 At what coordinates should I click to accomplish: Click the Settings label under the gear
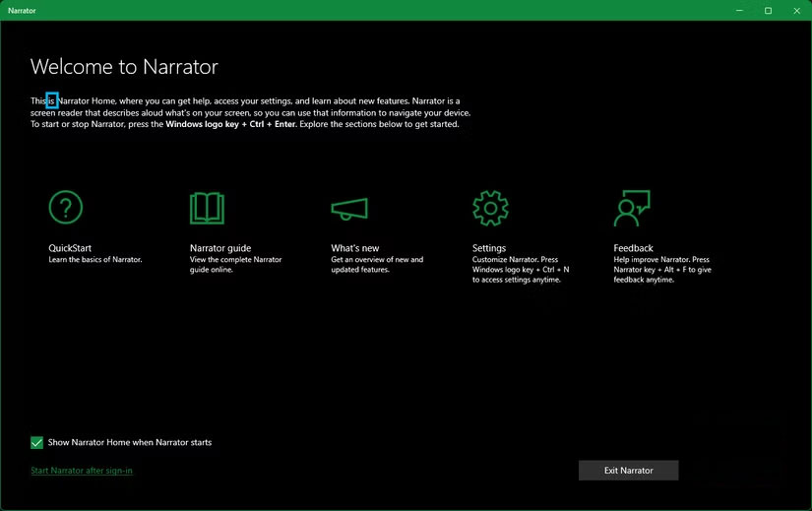click(489, 248)
